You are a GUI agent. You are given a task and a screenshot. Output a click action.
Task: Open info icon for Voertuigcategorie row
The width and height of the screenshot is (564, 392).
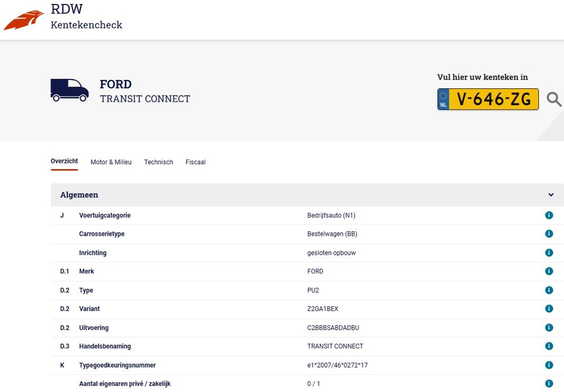pyautogui.click(x=549, y=215)
